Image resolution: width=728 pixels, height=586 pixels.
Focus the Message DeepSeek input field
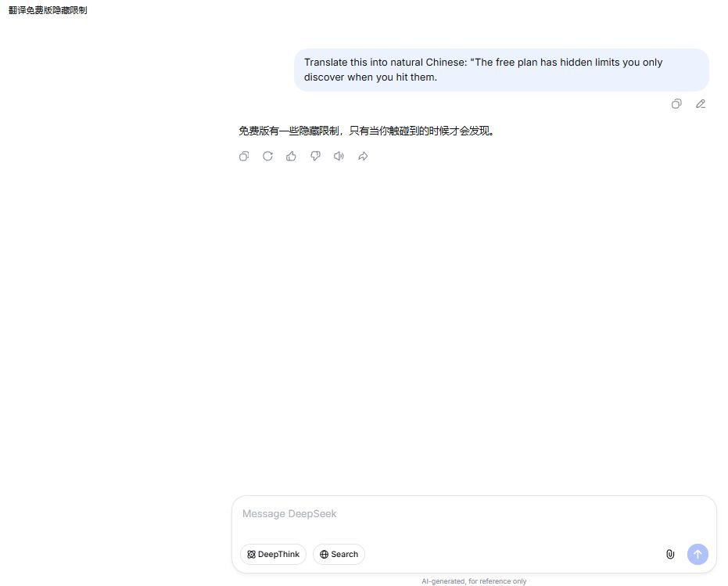click(474, 514)
